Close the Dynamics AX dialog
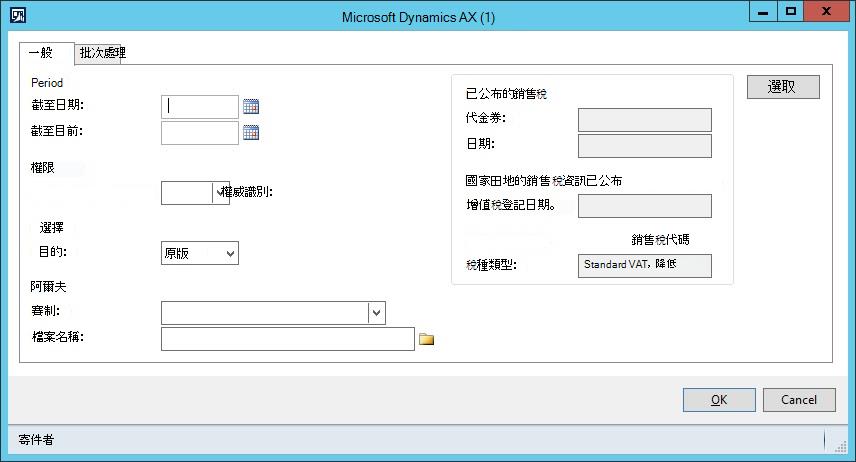 coord(826,12)
